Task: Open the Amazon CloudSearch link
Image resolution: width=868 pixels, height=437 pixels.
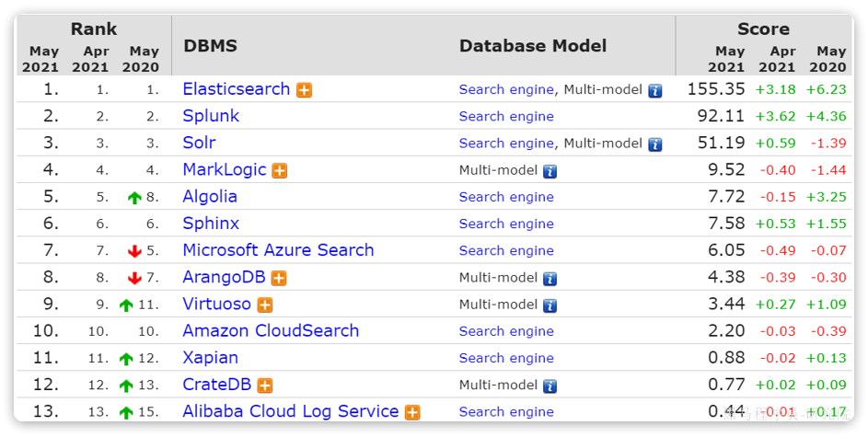Action: click(x=271, y=331)
